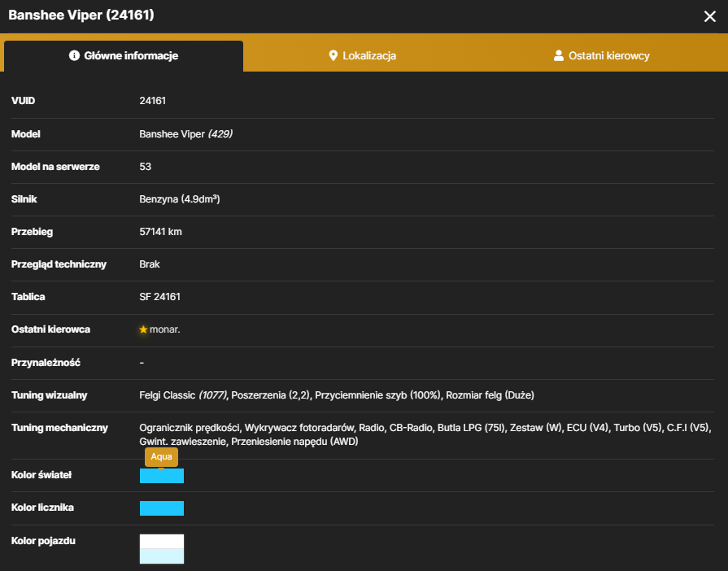
Task: Click the Kolor licznika blue swatch
Action: click(x=162, y=508)
